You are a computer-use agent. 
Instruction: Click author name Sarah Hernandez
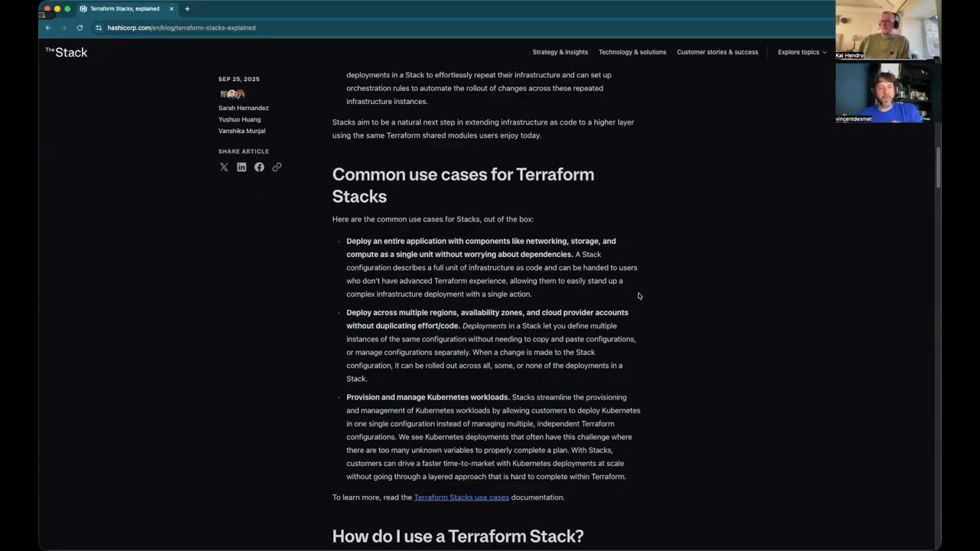click(243, 108)
